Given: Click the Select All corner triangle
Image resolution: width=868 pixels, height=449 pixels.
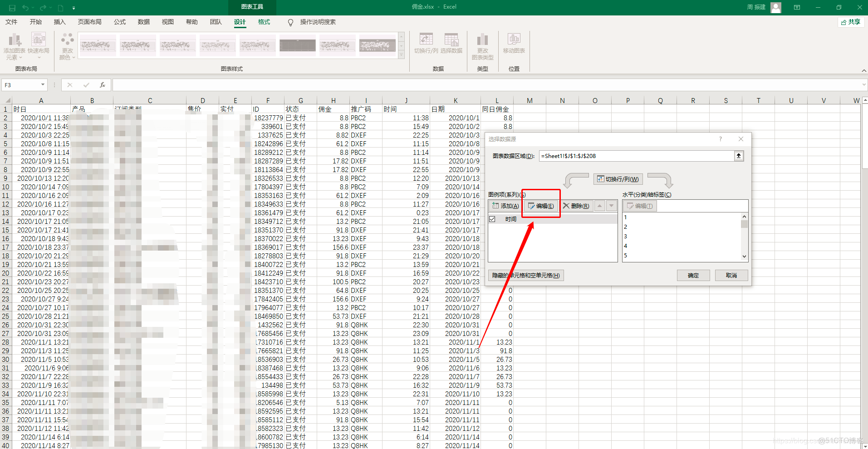Looking at the screenshot, I should click(x=7, y=100).
